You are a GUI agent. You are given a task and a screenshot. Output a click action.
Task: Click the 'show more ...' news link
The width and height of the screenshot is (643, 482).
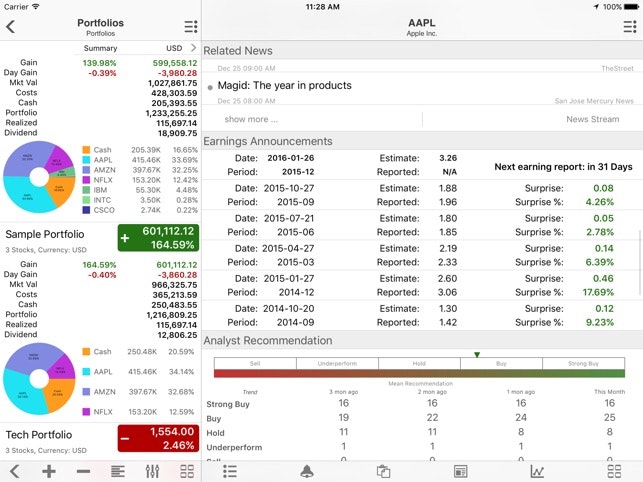click(251, 119)
